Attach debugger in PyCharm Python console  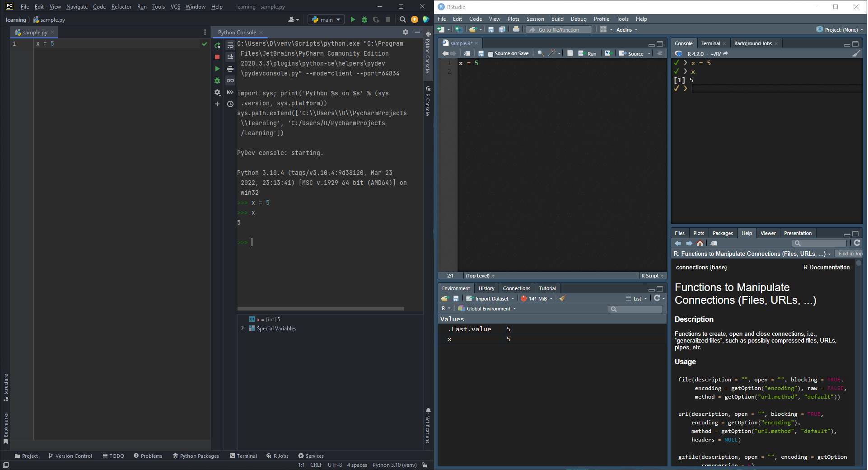pos(217,80)
